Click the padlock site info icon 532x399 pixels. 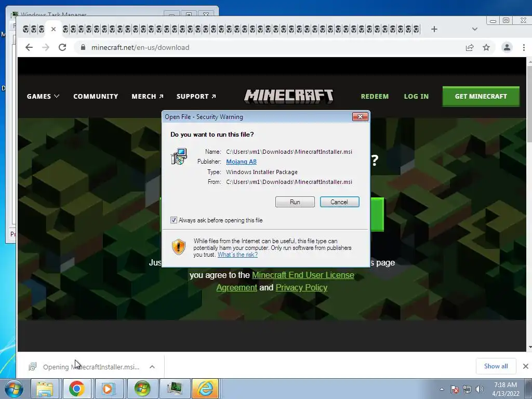[83, 47]
